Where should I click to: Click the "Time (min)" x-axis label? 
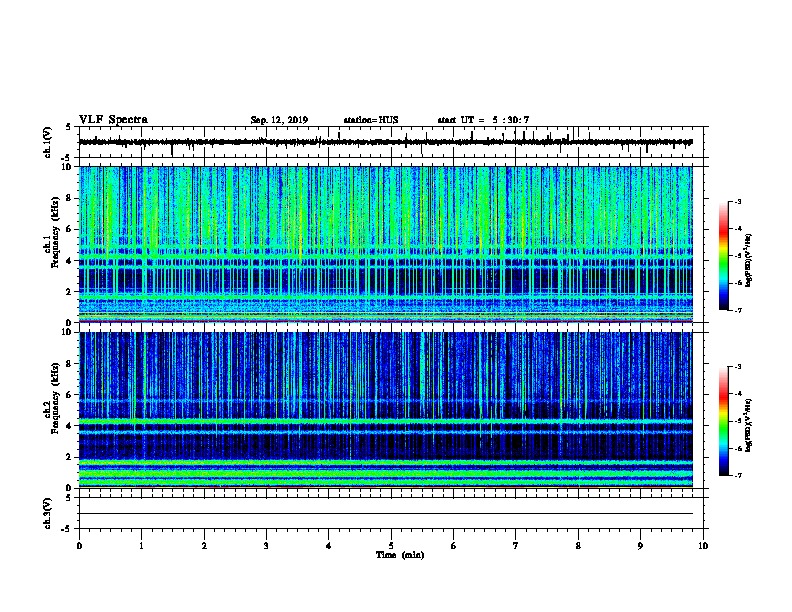point(400,555)
